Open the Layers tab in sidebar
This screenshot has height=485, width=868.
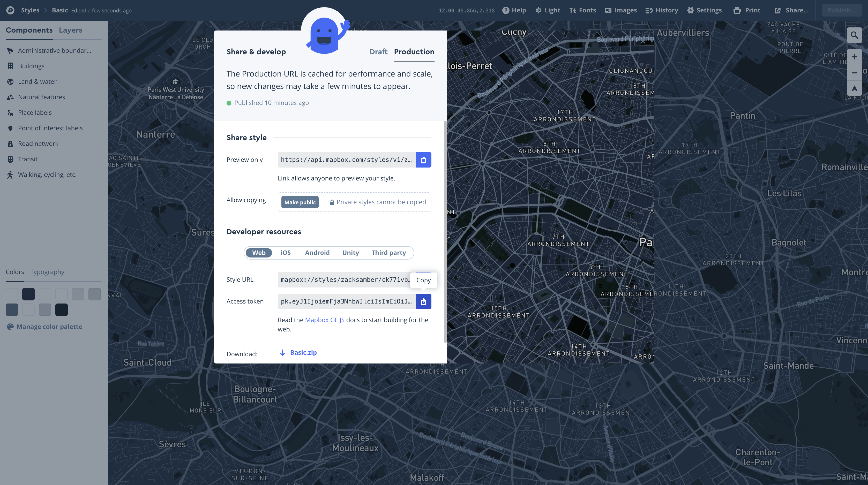[70, 30]
